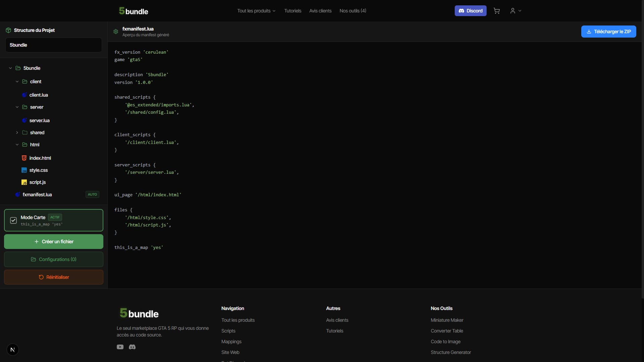Click the gear icon beside fxmanifest.lua title
This screenshot has width=644, height=362.
(x=116, y=32)
